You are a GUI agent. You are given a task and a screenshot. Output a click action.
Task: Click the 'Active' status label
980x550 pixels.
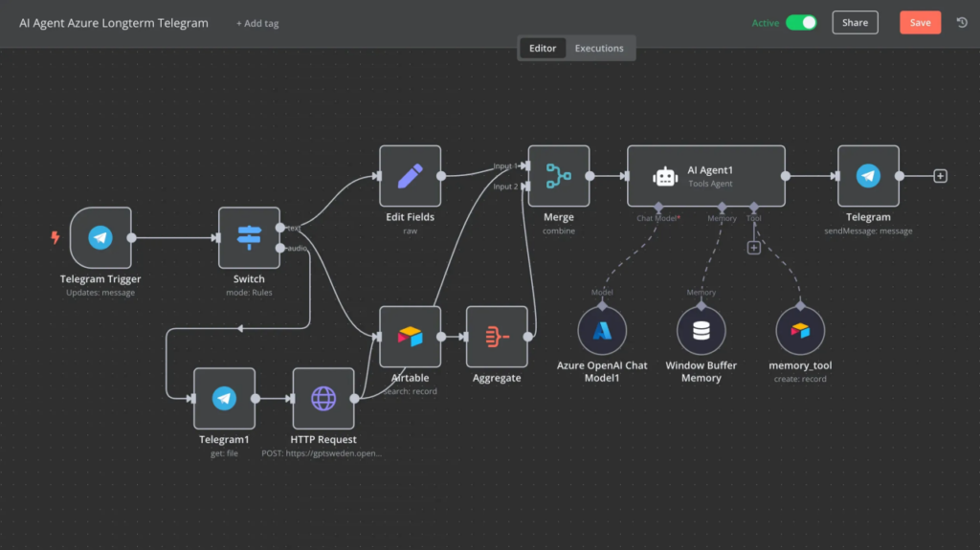(765, 23)
